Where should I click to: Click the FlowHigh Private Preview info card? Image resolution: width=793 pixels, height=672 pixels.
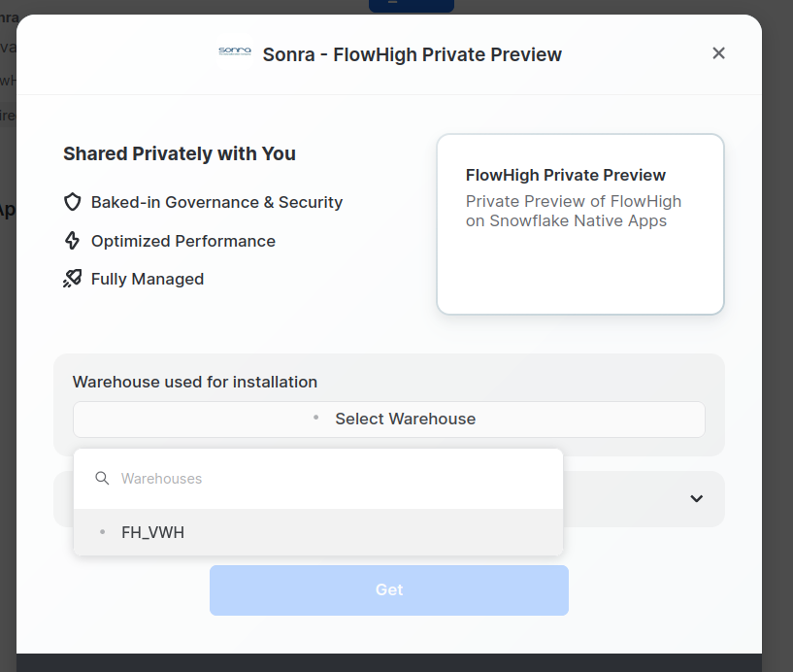(579, 224)
